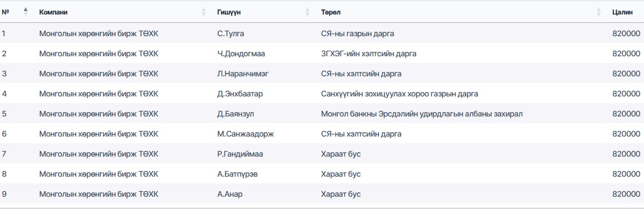Click the Гишүүн column header label
This screenshot has width=644, height=209.
coord(229,12)
